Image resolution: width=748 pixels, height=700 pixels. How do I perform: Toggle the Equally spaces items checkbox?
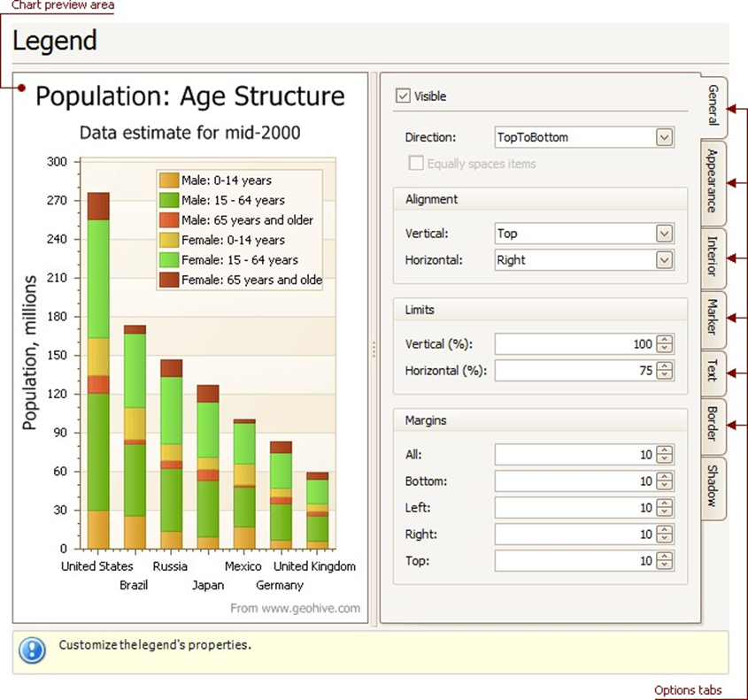click(415, 164)
